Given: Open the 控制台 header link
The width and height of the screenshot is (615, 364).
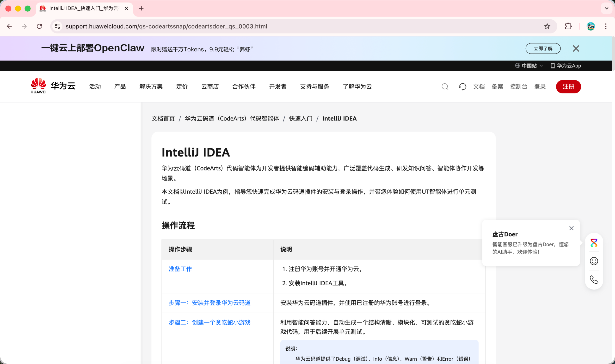Looking at the screenshot, I should tap(519, 87).
